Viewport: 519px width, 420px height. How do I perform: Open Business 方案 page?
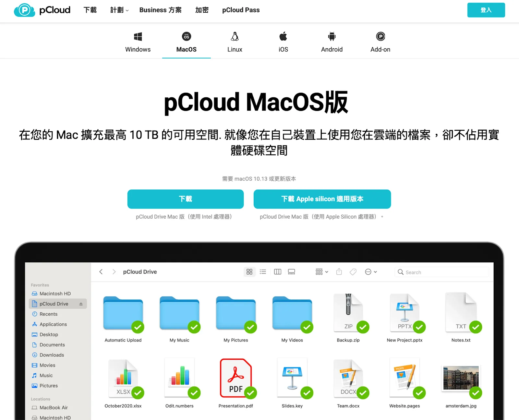(160, 10)
